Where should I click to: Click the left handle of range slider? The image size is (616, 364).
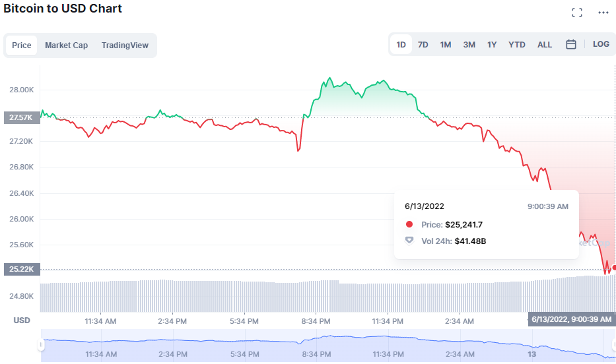point(41,345)
